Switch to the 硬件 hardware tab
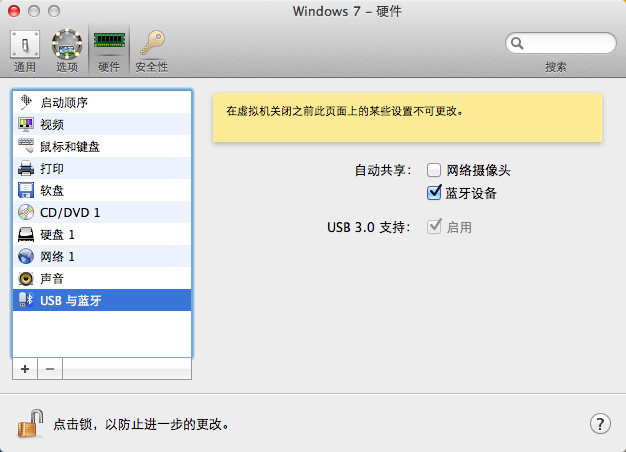Image resolution: width=626 pixels, height=452 pixels. tap(109, 50)
